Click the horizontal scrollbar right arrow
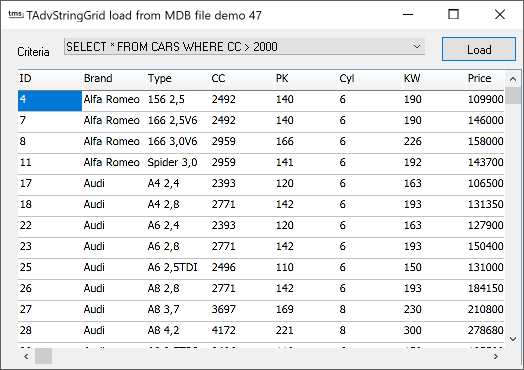 496,356
